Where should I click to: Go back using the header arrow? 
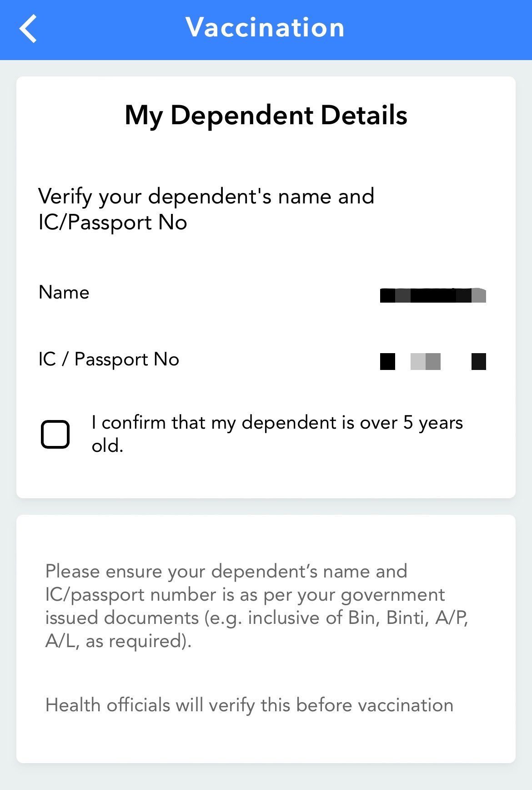[28, 28]
